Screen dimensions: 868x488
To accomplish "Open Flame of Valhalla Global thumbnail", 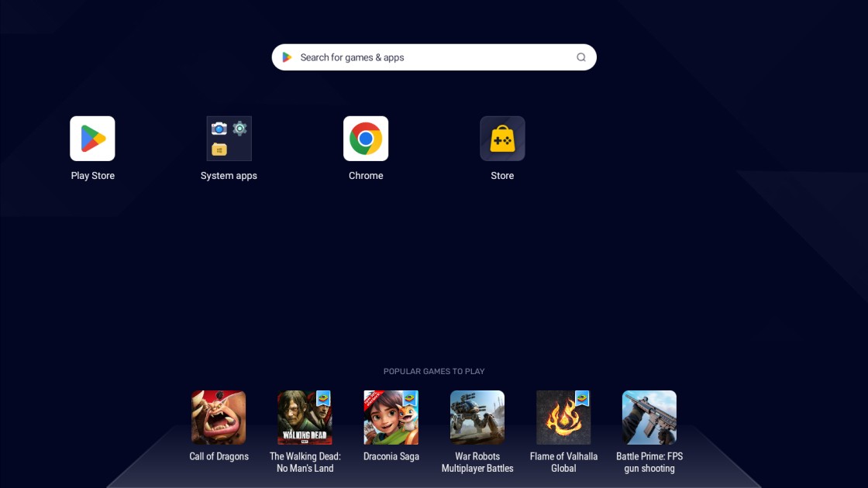I will pyautogui.click(x=563, y=418).
